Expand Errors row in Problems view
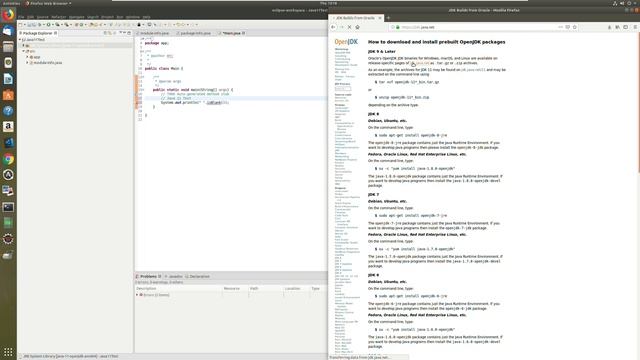The height and width of the screenshot is (360, 640). [x=137, y=295]
